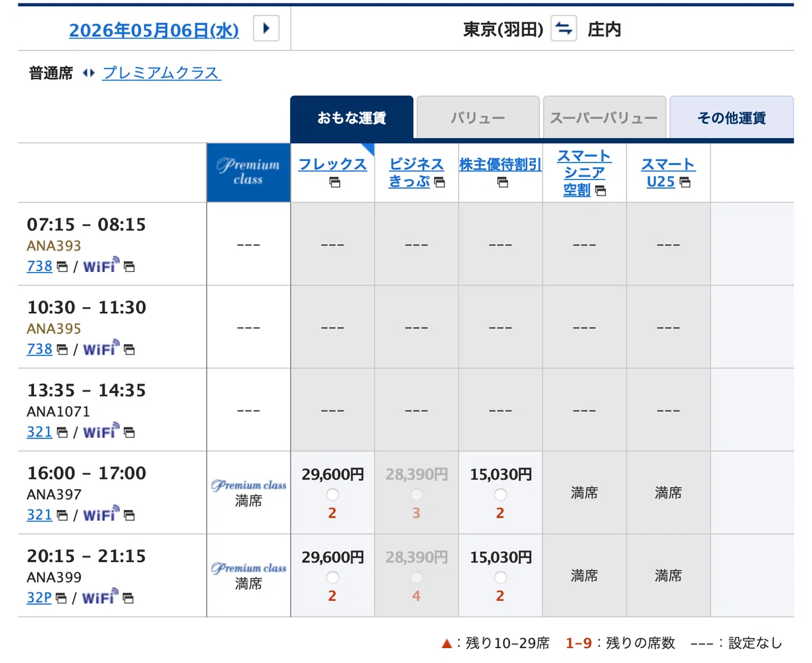This screenshot has width=812, height=663.
Task: Switch to プレミアムクラス seats
Action: pos(161,73)
